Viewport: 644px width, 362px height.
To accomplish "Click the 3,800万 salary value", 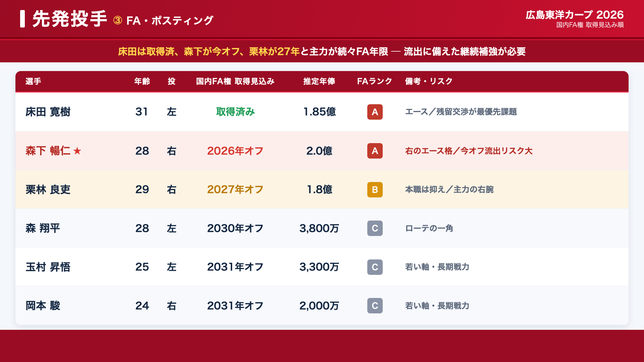I will point(319,228).
